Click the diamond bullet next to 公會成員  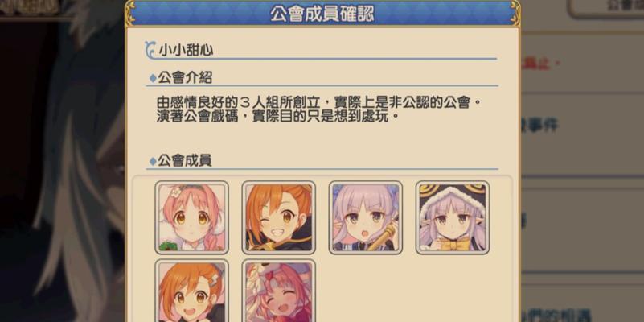click(153, 161)
